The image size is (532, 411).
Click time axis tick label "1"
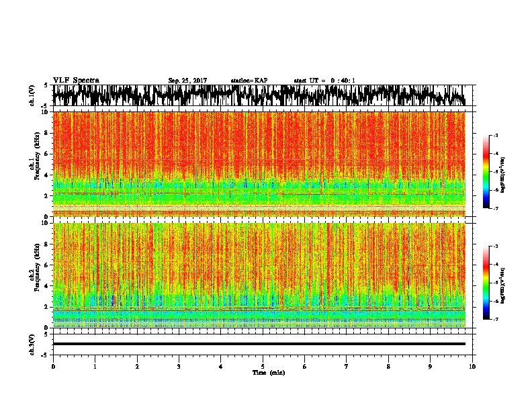click(95, 367)
